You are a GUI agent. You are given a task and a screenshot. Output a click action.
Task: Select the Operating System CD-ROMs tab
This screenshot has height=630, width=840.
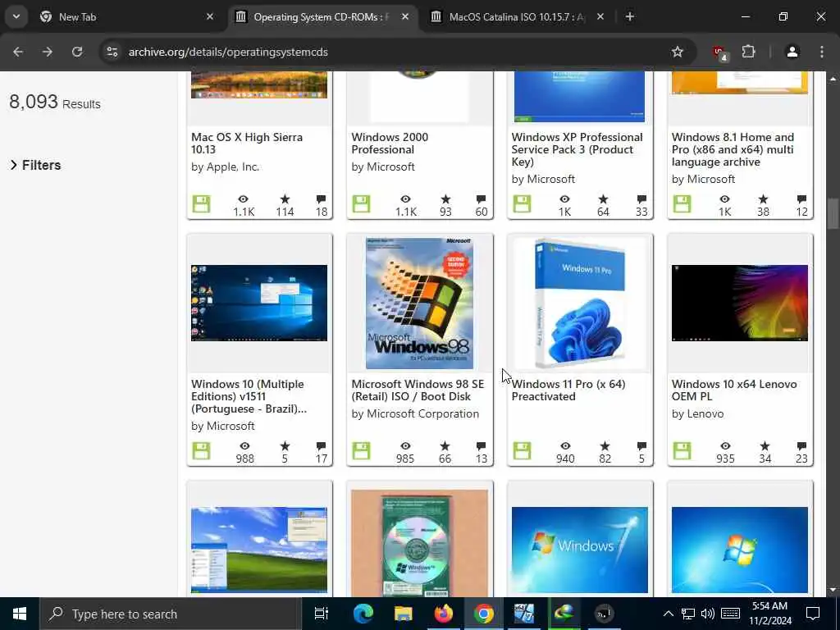[x=322, y=16]
